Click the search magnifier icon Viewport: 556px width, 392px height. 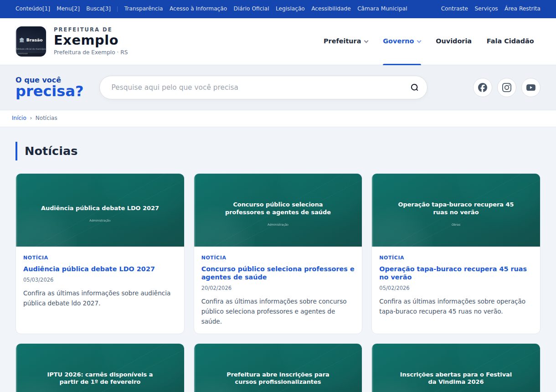[414, 88]
